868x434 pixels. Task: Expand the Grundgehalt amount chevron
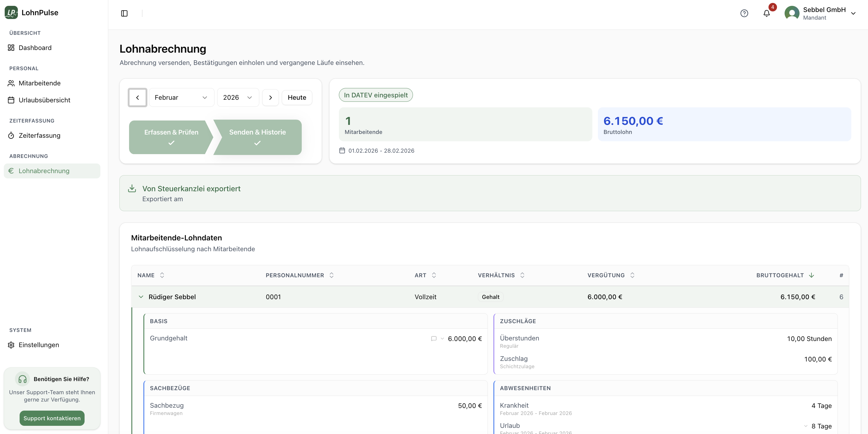pyautogui.click(x=442, y=339)
